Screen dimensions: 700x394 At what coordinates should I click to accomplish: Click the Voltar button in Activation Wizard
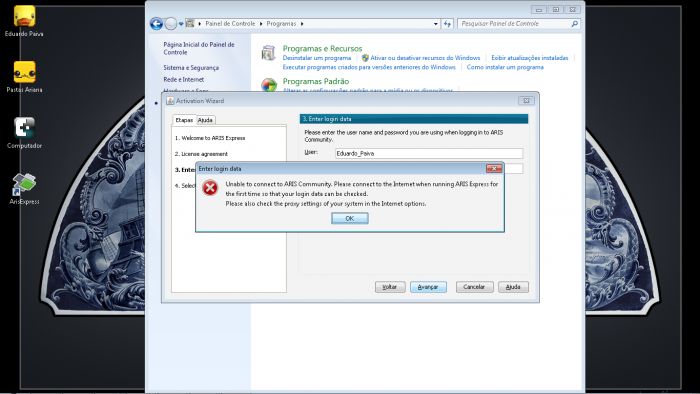[x=390, y=287]
